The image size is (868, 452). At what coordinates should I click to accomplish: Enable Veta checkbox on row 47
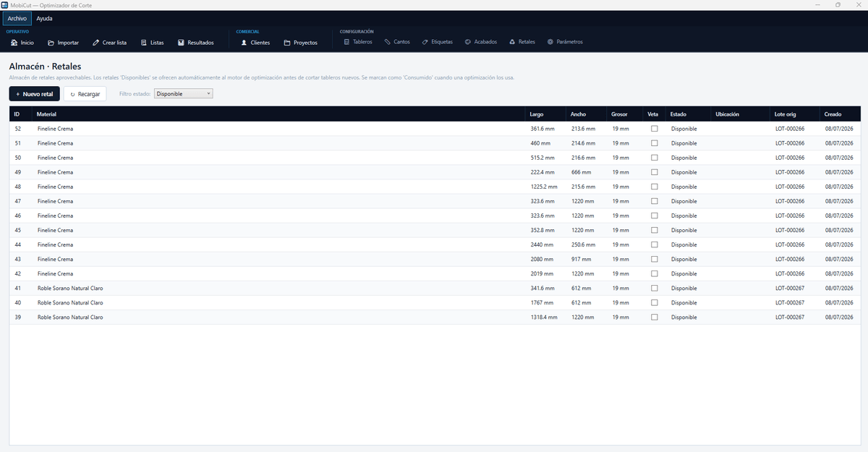(655, 201)
